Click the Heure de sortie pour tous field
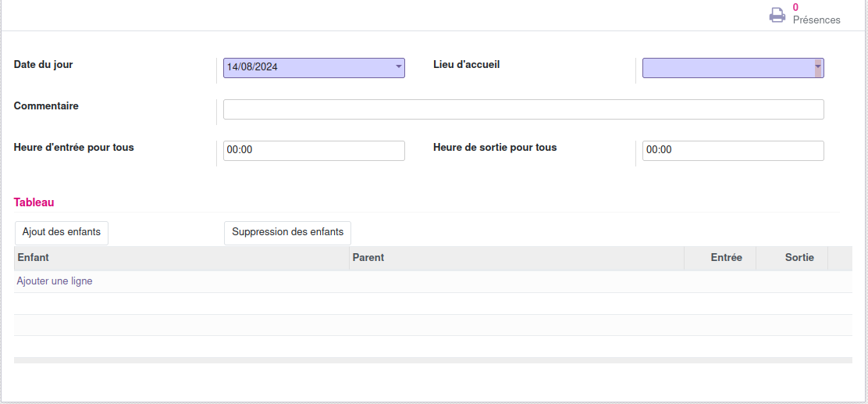 732,151
